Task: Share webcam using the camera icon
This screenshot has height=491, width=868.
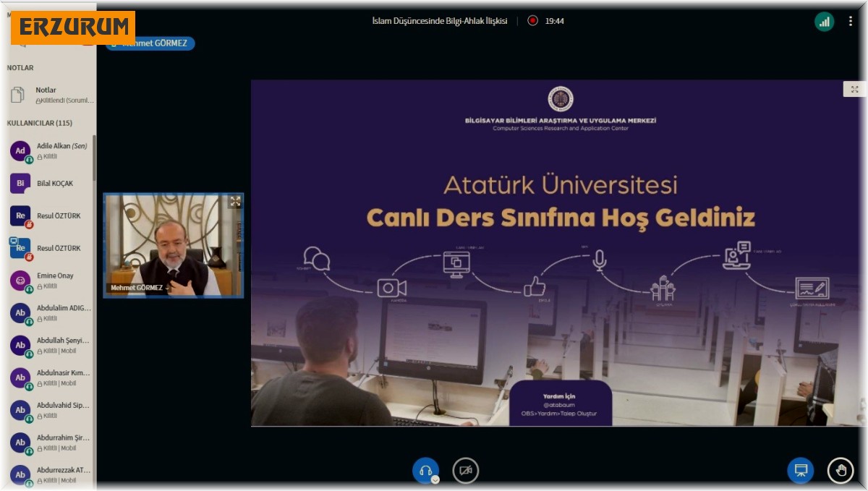Action: [x=465, y=470]
